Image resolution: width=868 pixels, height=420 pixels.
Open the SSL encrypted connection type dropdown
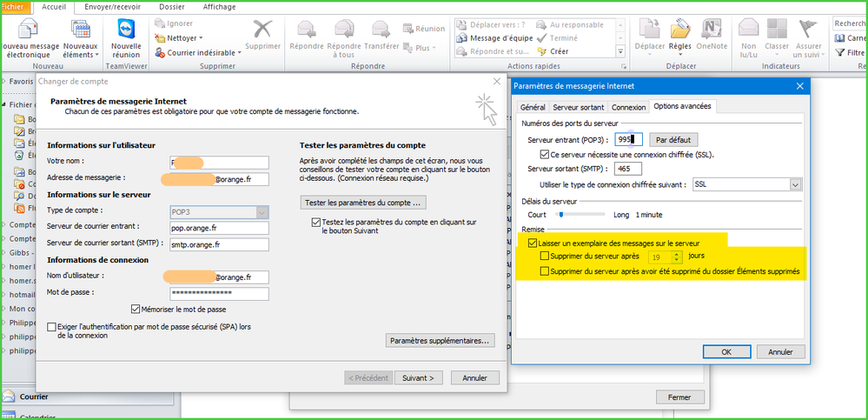click(x=795, y=184)
